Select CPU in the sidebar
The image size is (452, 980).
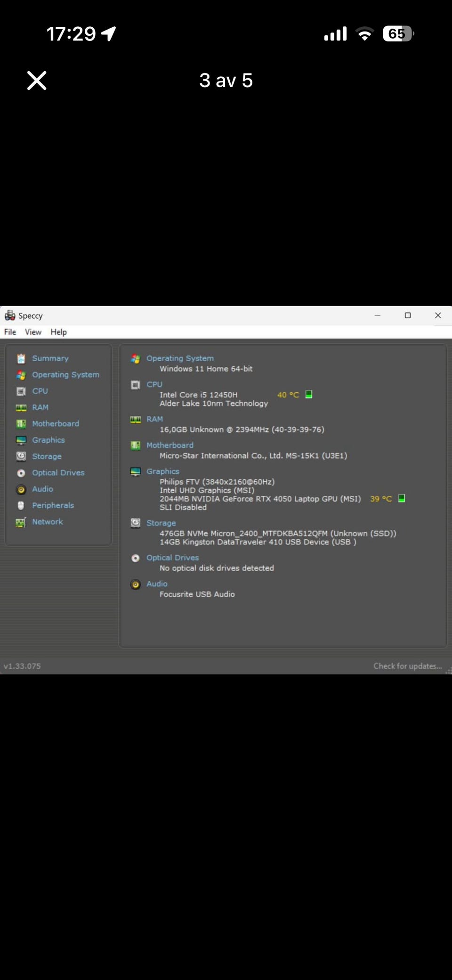[x=40, y=391]
